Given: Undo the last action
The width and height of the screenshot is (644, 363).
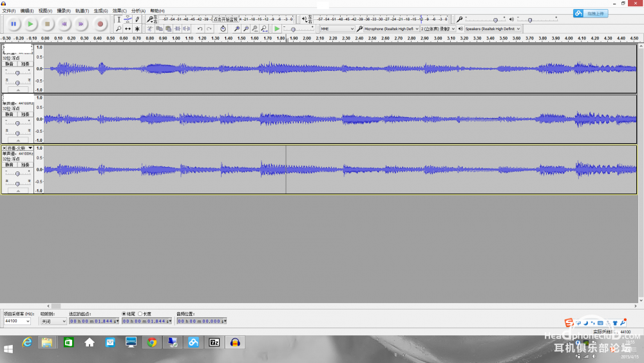Looking at the screenshot, I should point(200,29).
